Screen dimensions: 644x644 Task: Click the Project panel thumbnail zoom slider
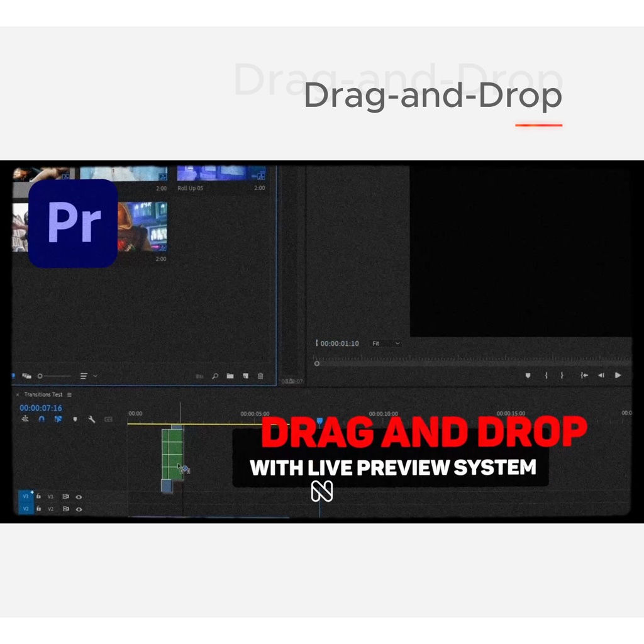pos(53,376)
